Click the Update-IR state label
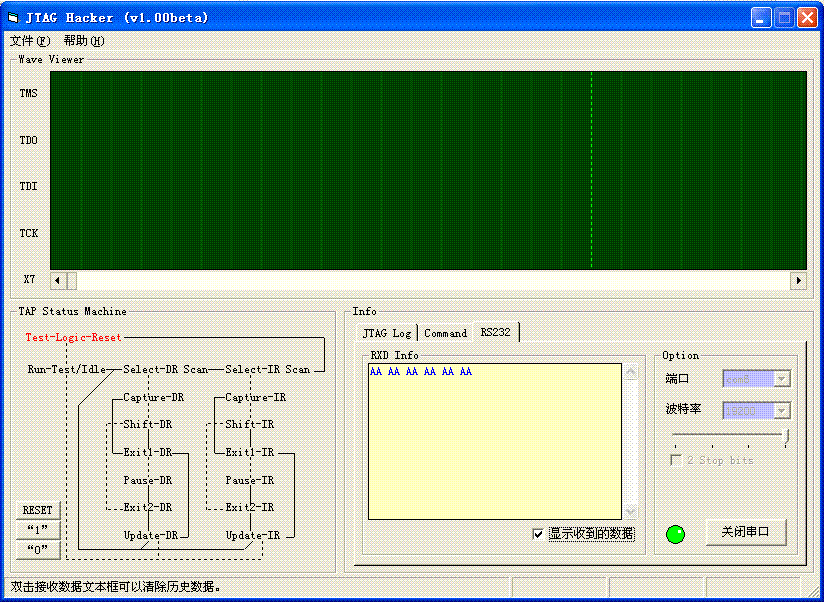 click(x=253, y=535)
